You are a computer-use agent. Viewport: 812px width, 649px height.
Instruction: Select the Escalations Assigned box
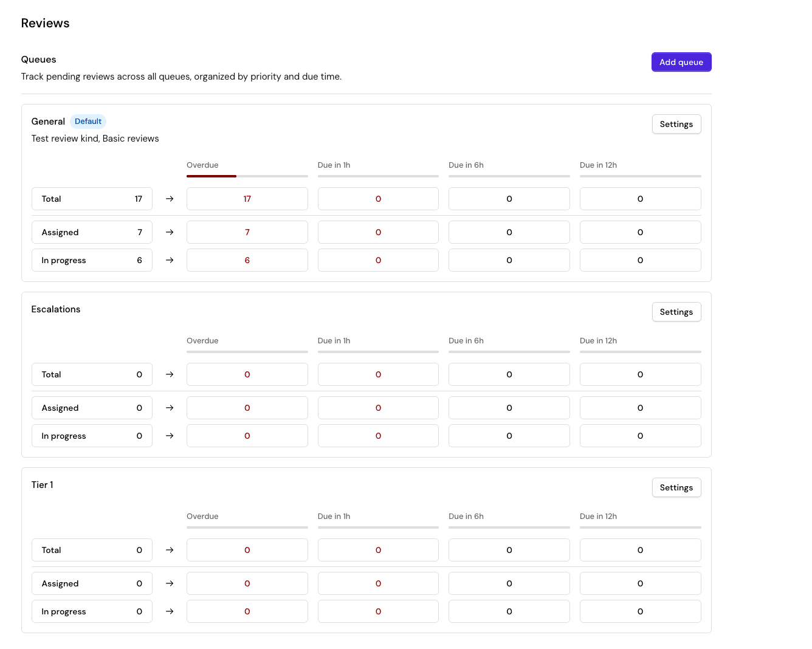tap(92, 408)
